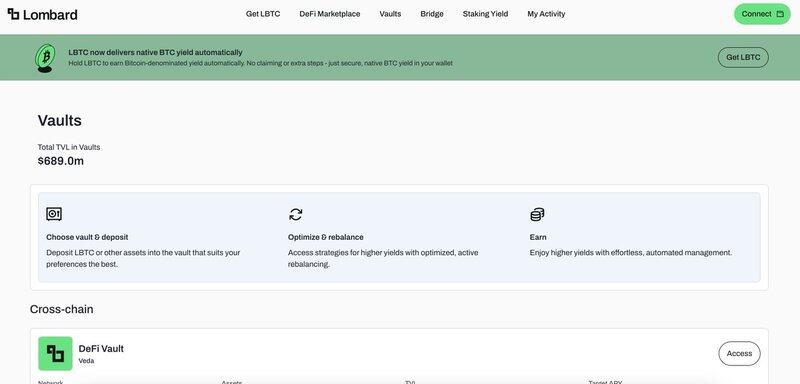Click the vault safe icon
The height and width of the screenshot is (384, 800).
click(x=54, y=214)
